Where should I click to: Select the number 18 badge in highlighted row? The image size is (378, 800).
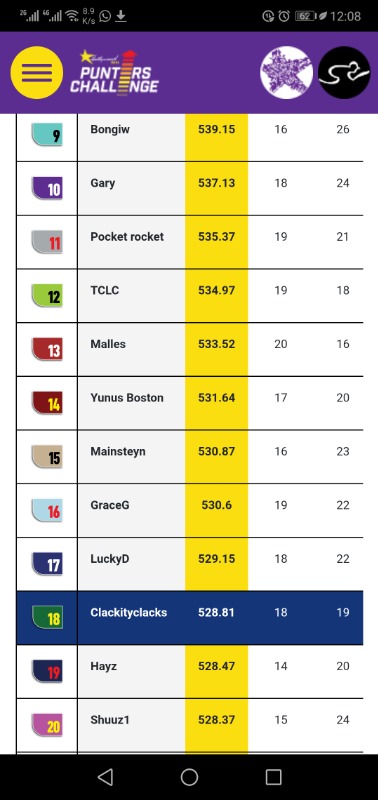pos(47,618)
